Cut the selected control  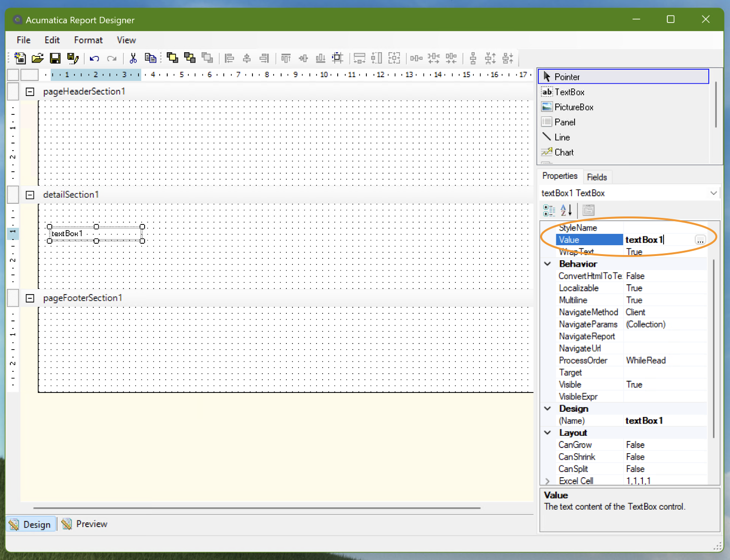tap(133, 58)
